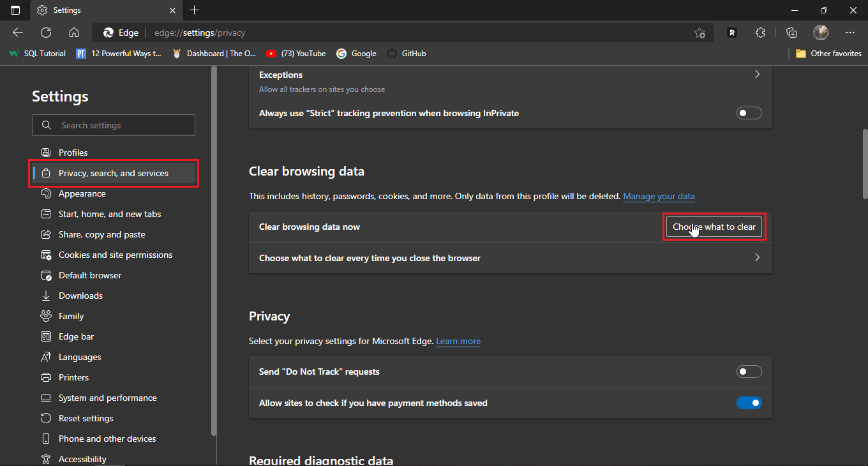The width and height of the screenshot is (868, 466).
Task: Click the Choose what to clear button
Action: [x=714, y=227]
